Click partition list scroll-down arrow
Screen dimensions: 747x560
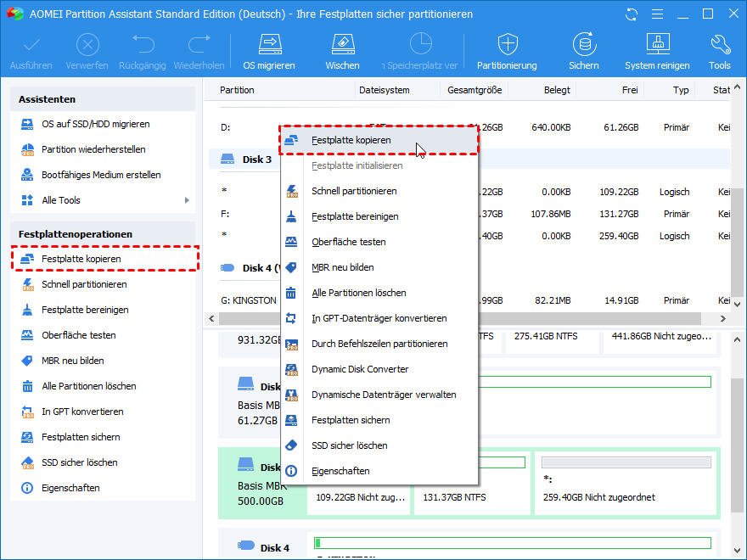(x=737, y=305)
